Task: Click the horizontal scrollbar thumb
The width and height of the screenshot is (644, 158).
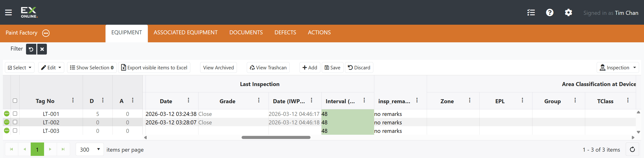Action: (276, 138)
